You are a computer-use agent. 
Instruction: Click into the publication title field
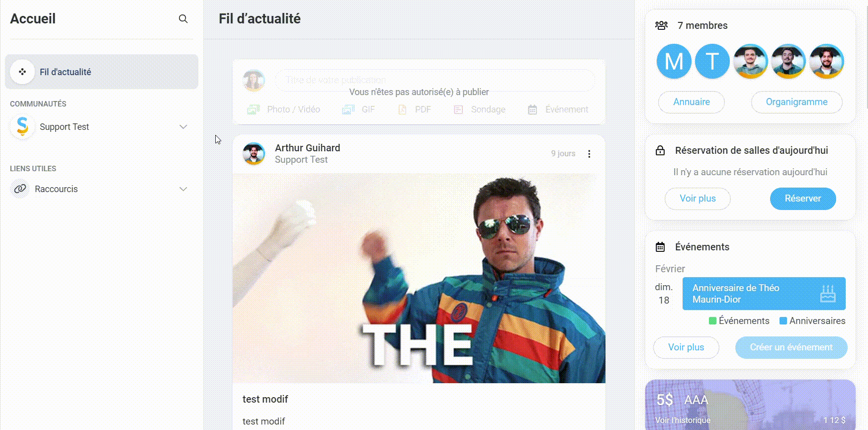(435, 80)
